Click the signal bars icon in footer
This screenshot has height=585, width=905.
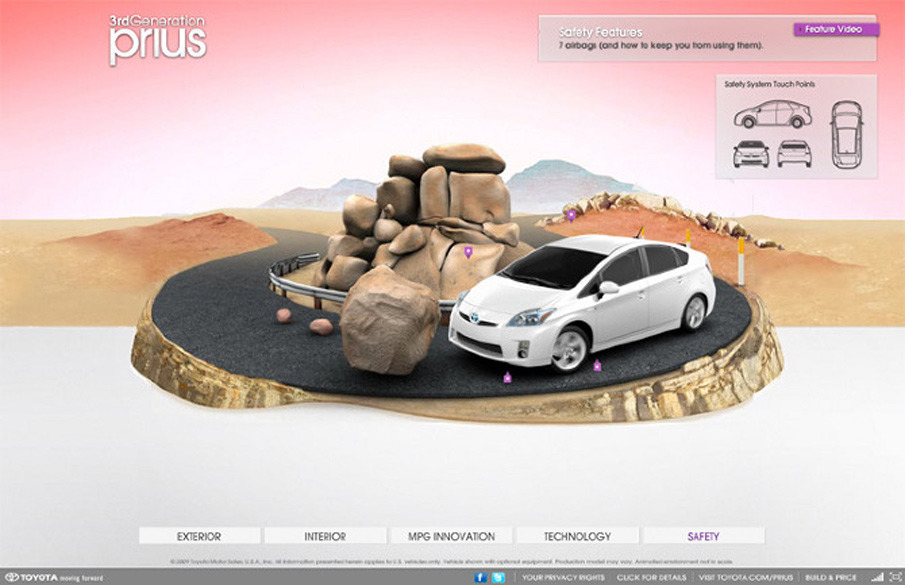pos(877,577)
